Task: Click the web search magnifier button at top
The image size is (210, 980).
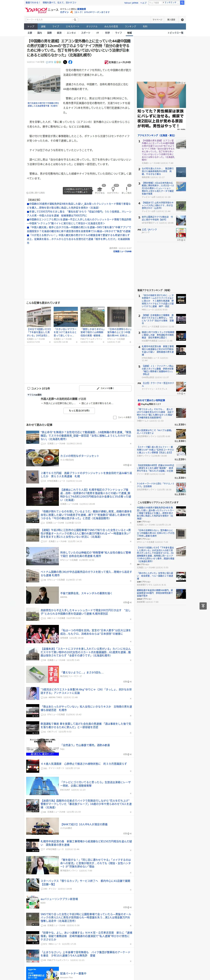Action: (182, 3)
